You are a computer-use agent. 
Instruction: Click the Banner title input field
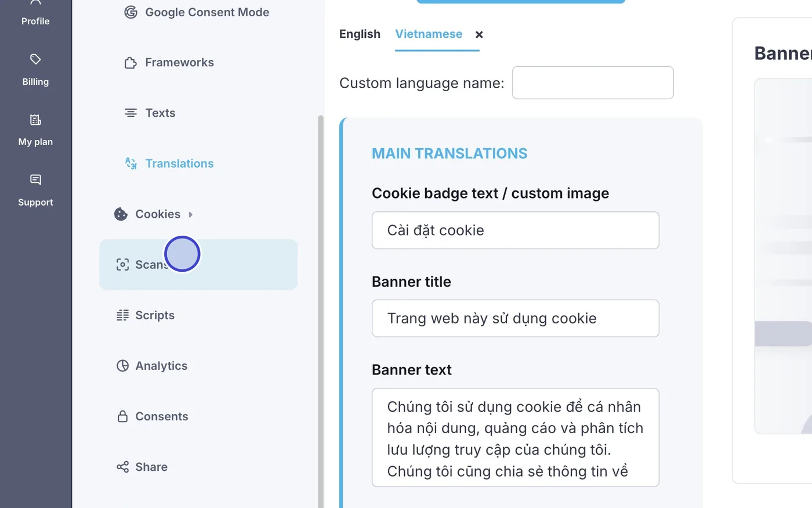coord(515,318)
